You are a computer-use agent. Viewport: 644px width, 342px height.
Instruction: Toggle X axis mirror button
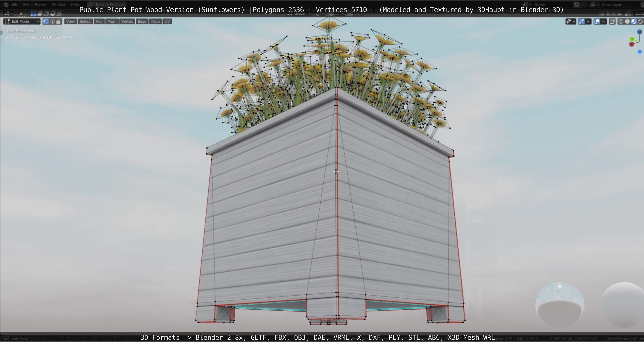608,14
